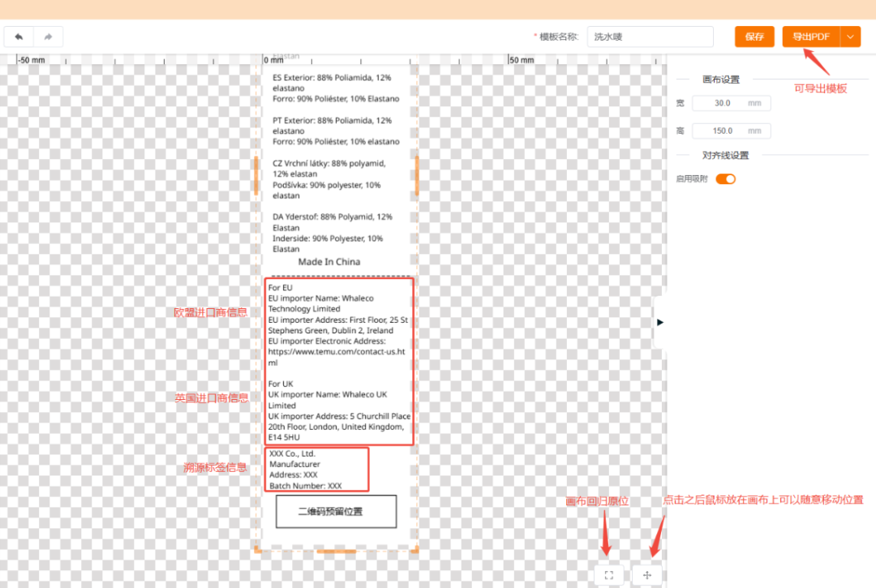
Task: Open the 导出PDF dropdown arrow
Action: click(850, 36)
